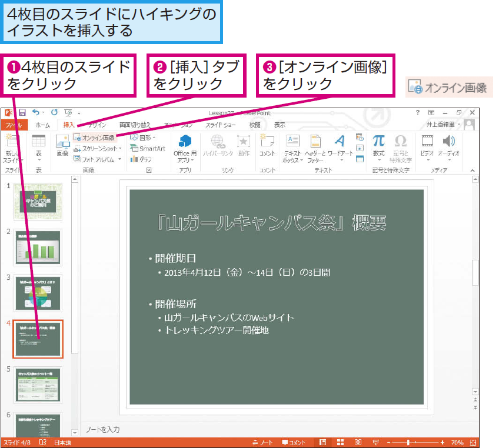Switch to the 表示 (View) ribbon tab

click(280, 125)
